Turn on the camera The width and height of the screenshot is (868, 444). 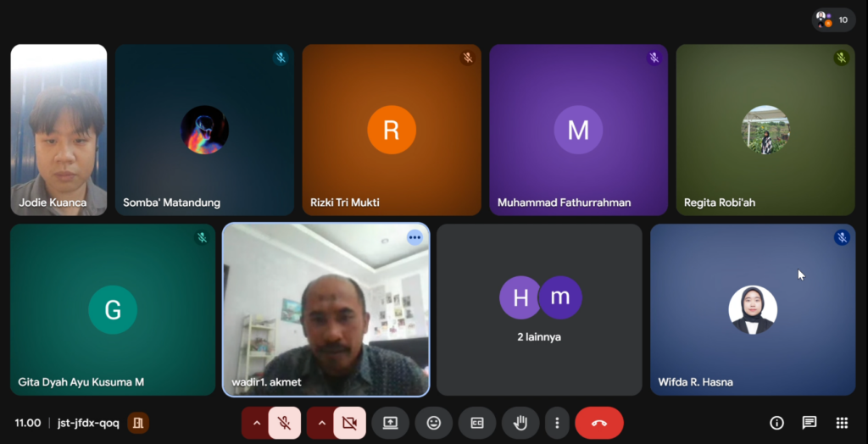point(349,423)
